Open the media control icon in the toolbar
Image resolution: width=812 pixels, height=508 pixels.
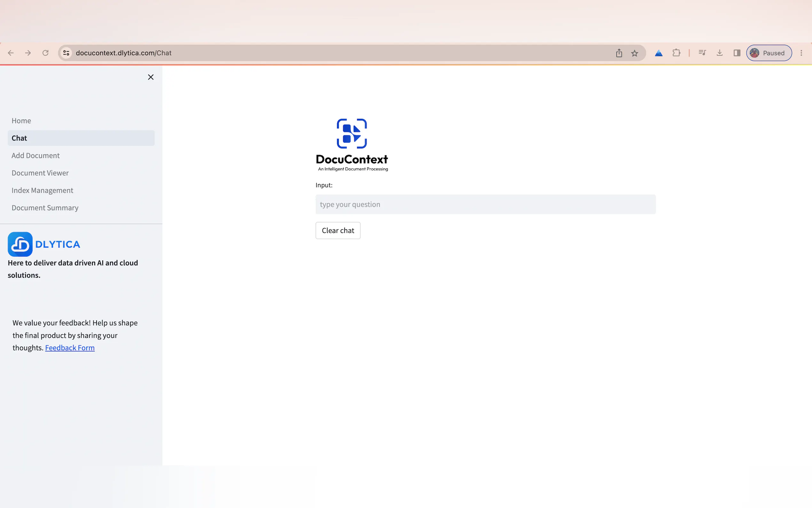(x=702, y=53)
